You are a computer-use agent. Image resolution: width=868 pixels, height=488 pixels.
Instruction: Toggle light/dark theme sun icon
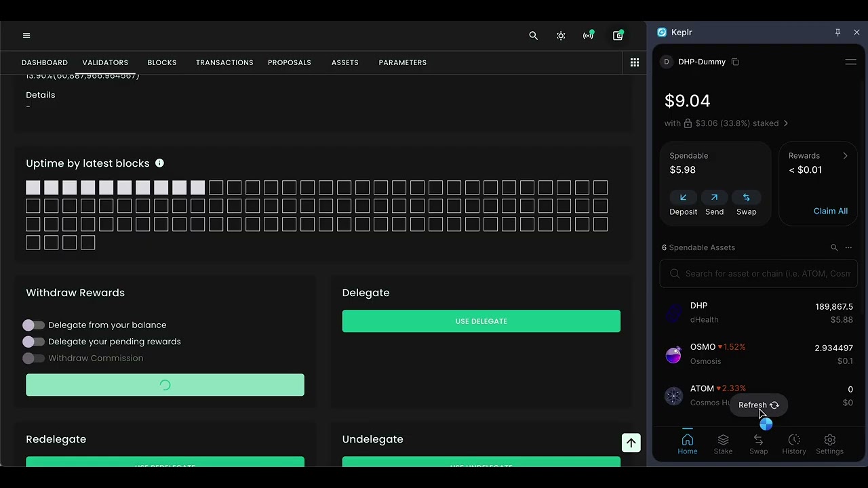(561, 35)
